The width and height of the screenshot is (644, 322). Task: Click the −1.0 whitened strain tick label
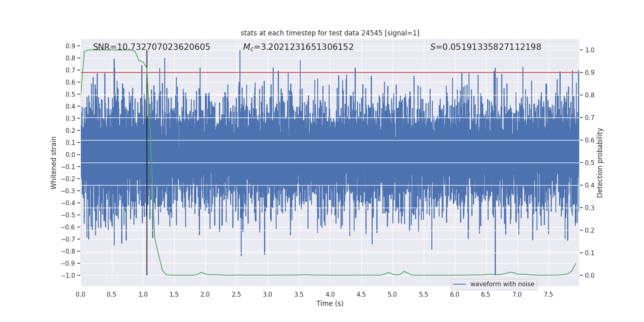[68, 275]
